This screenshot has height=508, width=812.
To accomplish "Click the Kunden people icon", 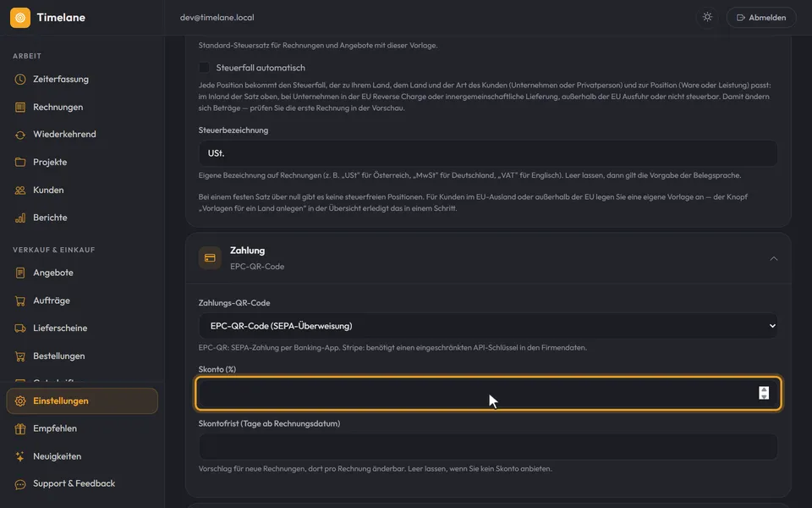I will (x=20, y=190).
